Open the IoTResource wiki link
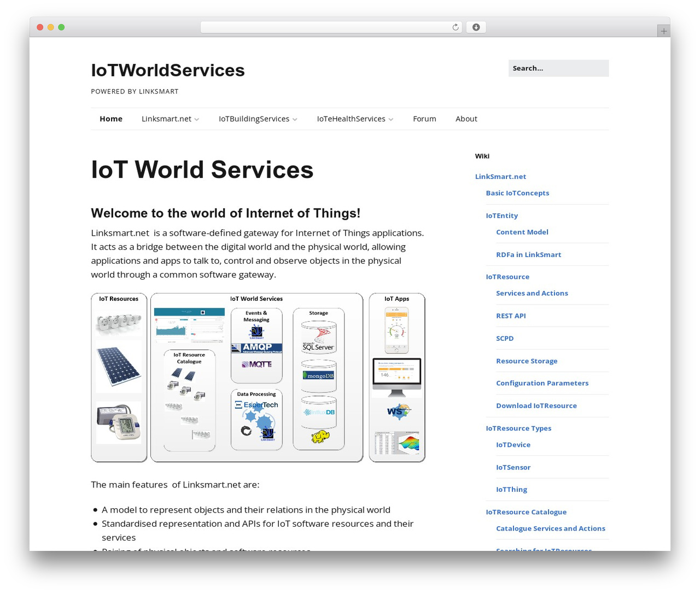Viewport: 700px width, 593px height. tap(507, 277)
